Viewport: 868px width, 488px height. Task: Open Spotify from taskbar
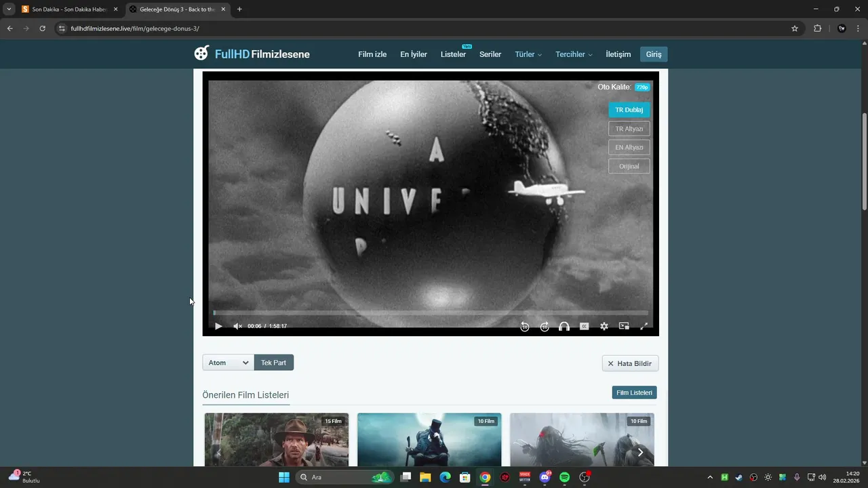pyautogui.click(x=564, y=477)
